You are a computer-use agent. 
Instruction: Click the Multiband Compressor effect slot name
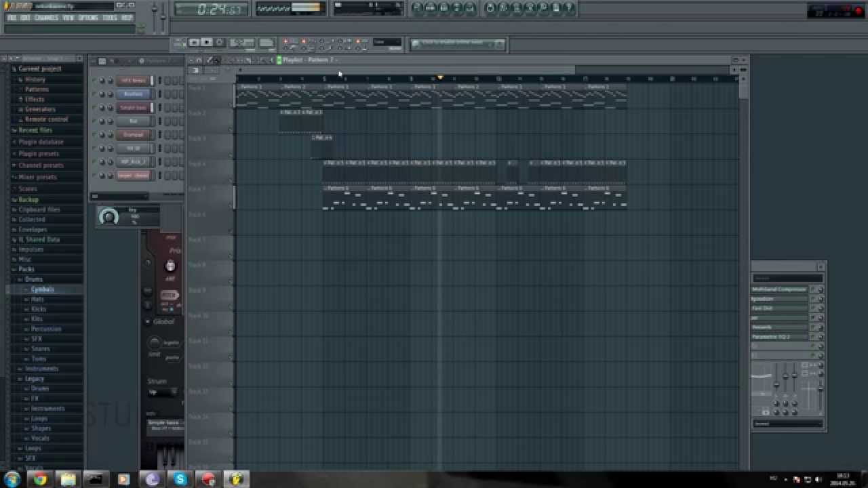pos(780,289)
